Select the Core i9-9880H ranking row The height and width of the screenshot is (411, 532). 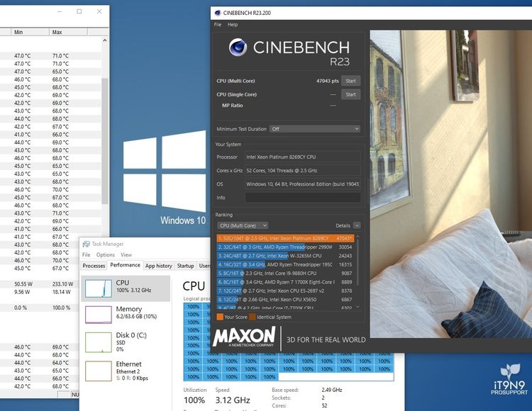coord(285,273)
